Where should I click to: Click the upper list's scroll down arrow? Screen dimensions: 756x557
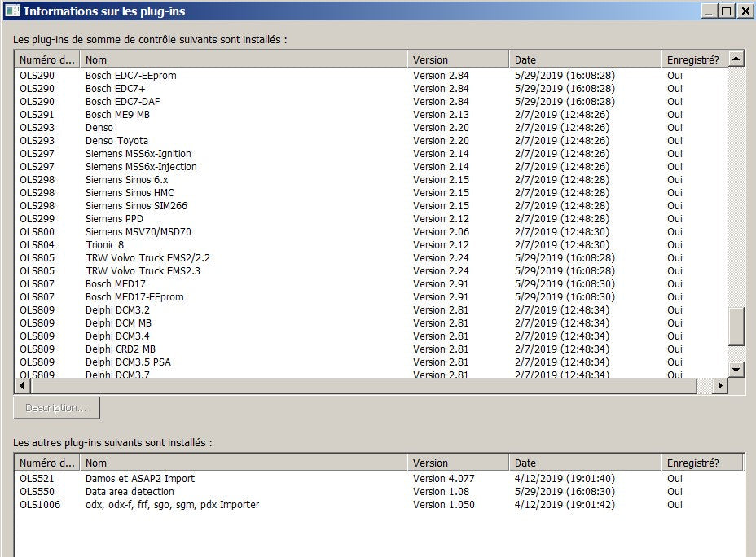(x=736, y=370)
